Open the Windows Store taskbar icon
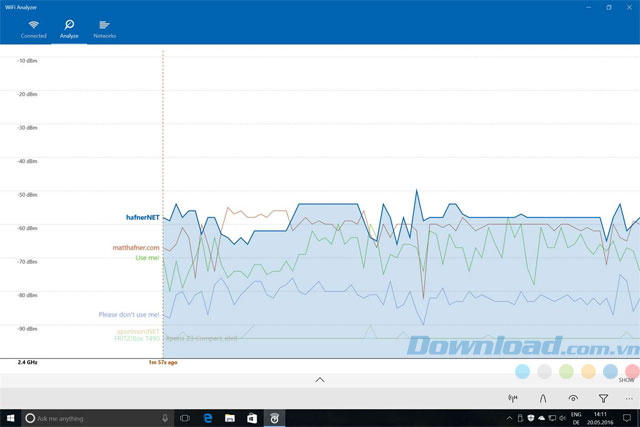Viewport: 640px width, 427px height. click(251, 417)
